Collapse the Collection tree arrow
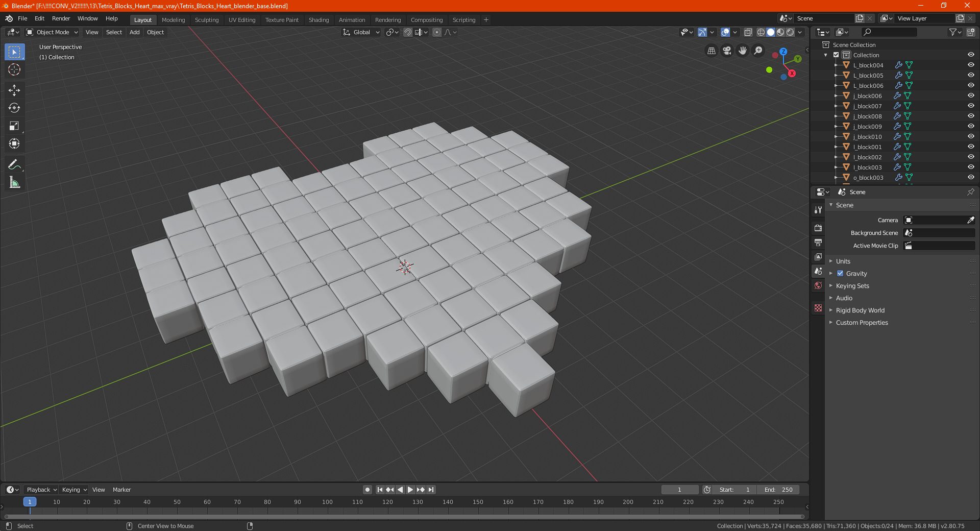 point(826,55)
